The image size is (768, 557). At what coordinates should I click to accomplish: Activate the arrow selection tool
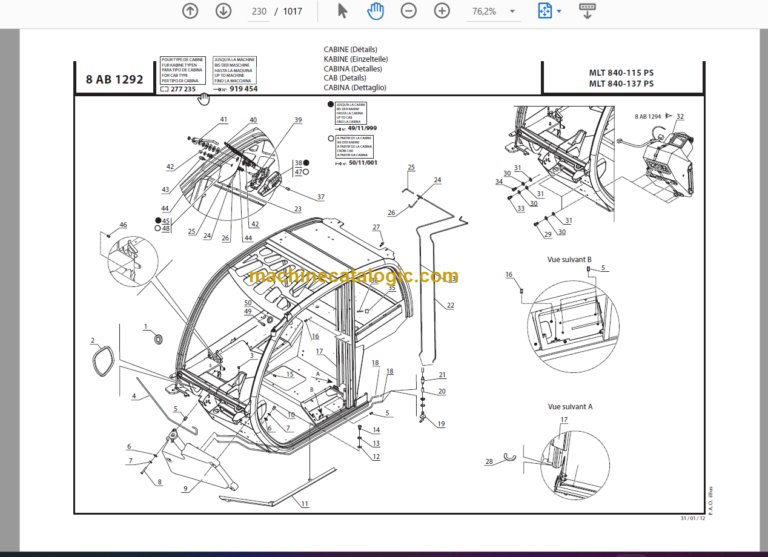(343, 11)
